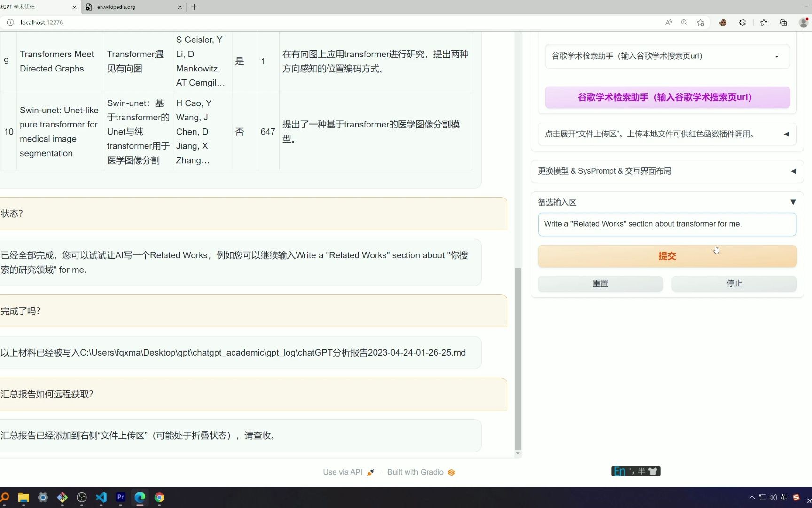Click the En input method floating toolbar
The height and width of the screenshot is (508, 812).
pos(636,471)
